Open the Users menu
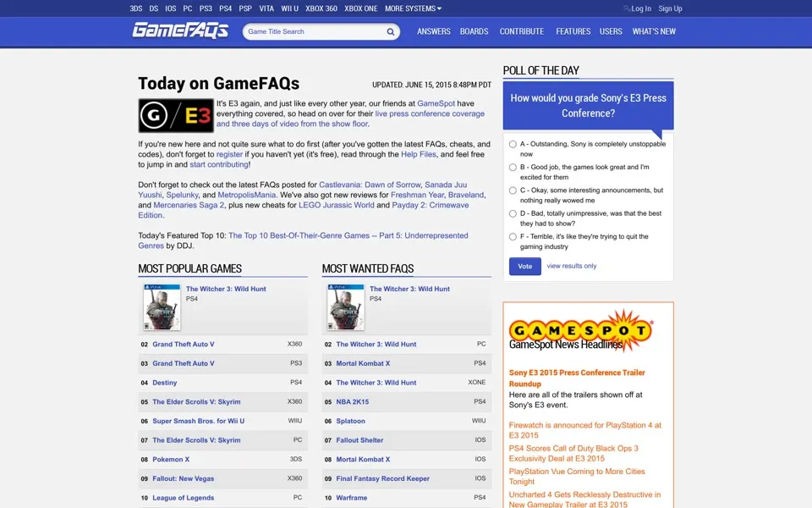 point(611,31)
